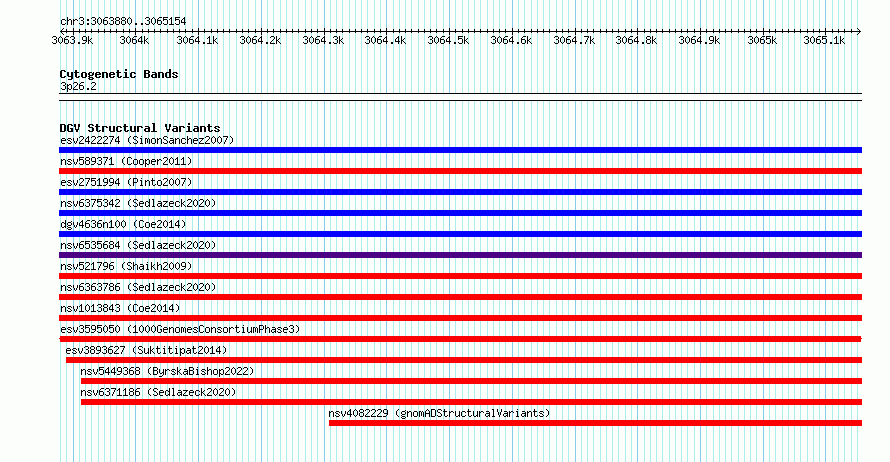
Task: Click the 3064.4k ruler label
Action: [x=385, y=41]
